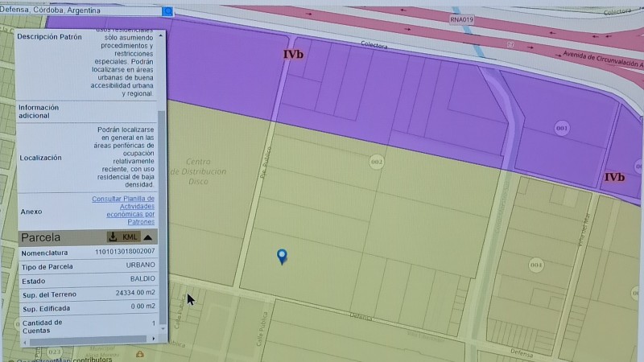Screen dimensions: 644x362
Task: Click the block 023 circle marker
Action: [55, 352]
